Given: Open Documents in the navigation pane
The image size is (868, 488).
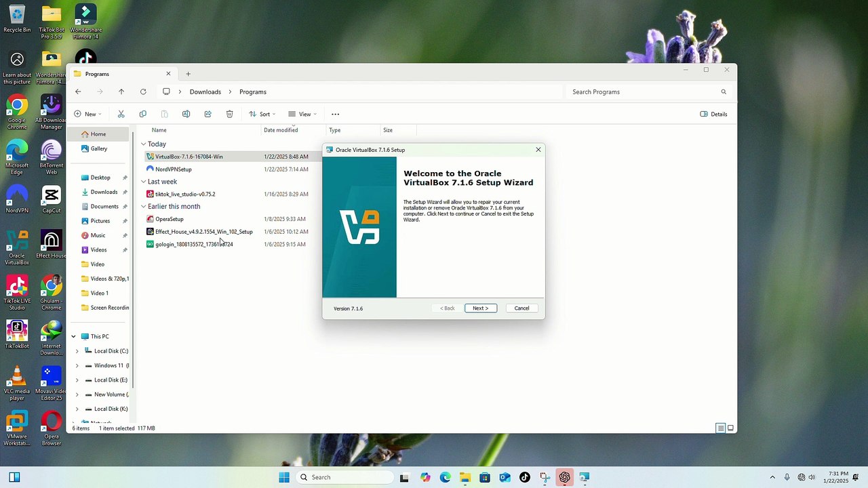Looking at the screenshot, I should (104, 207).
